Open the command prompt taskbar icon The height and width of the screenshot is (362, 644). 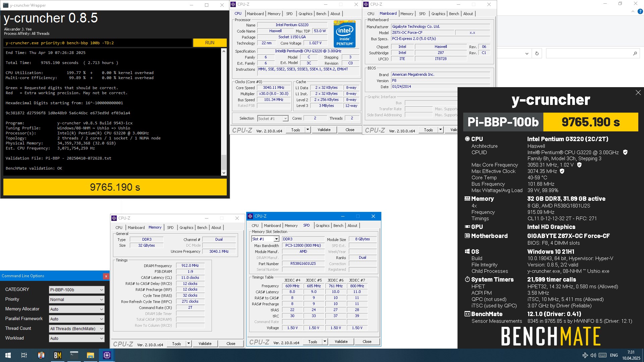point(74,355)
